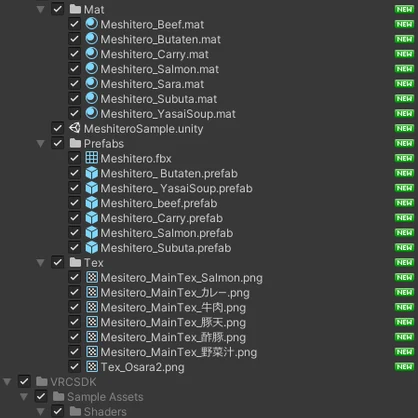
Task: Select the Meshitero_Salmon.prefab file name
Action: click(x=167, y=233)
